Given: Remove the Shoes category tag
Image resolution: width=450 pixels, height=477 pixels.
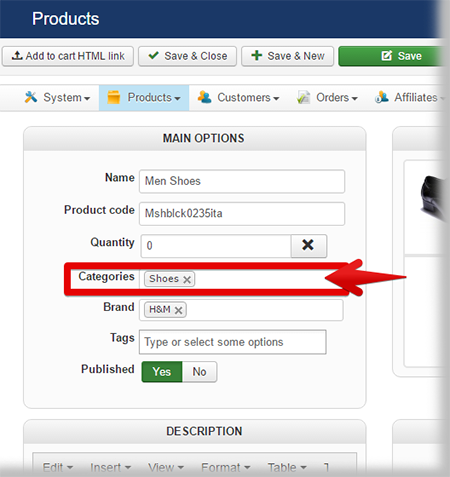Looking at the screenshot, I should (187, 279).
